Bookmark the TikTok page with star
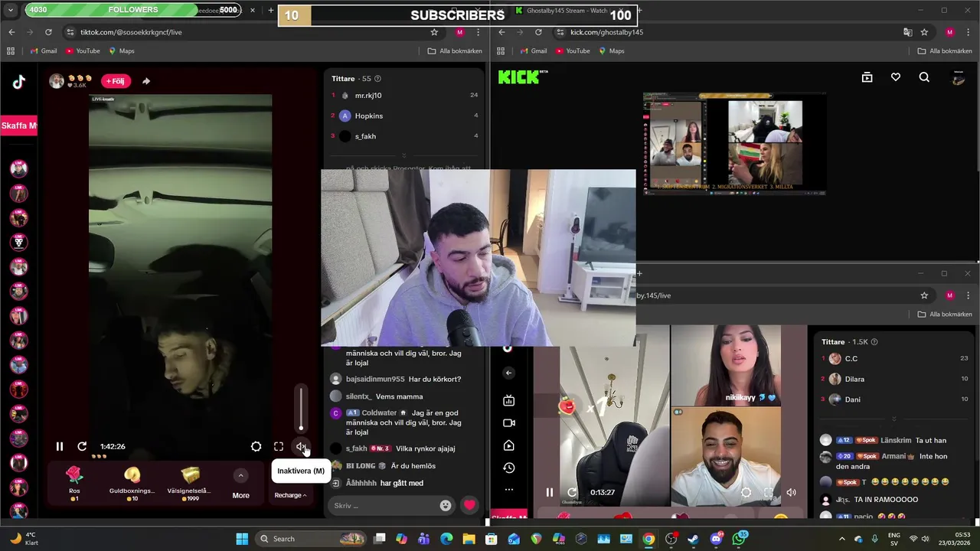The height and width of the screenshot is (551, 980). (434, 32)
